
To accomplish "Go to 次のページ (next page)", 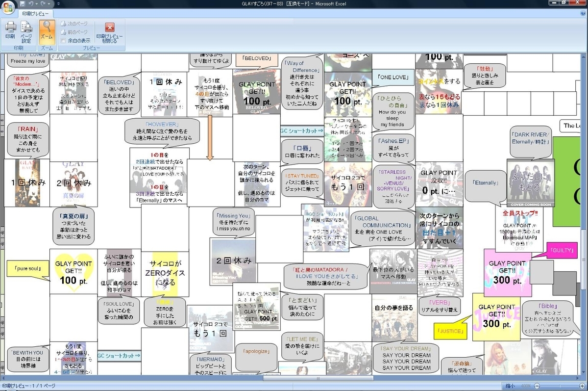I will point(73,23).
